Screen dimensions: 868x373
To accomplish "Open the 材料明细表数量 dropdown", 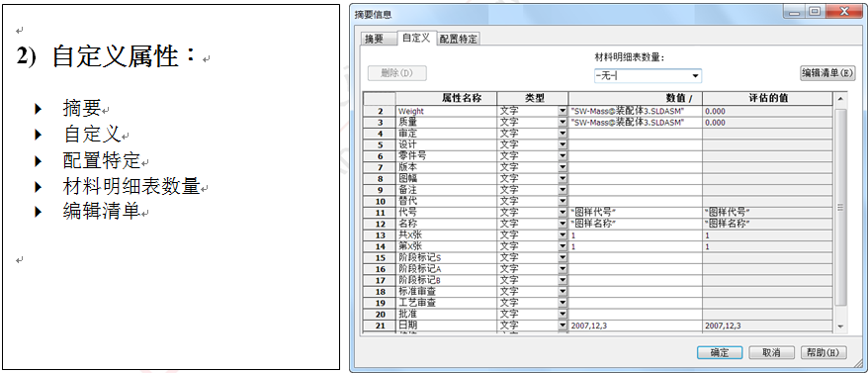I will (696, 75).
